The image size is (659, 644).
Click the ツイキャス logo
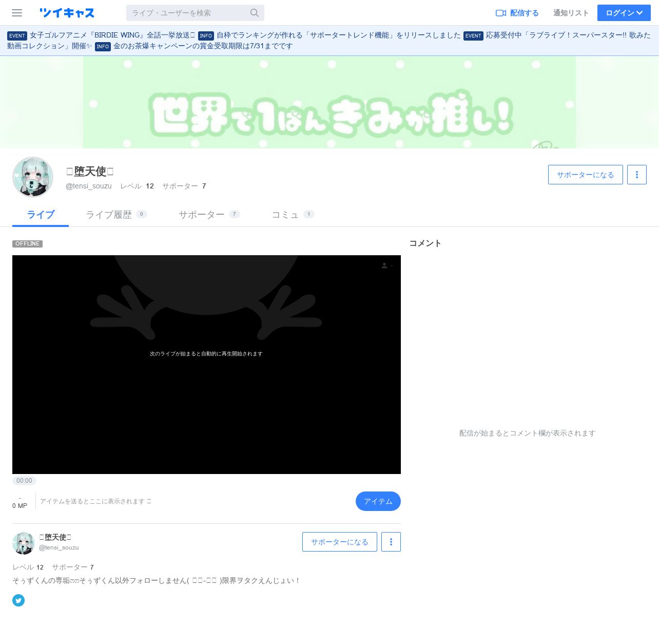point(67,13)
